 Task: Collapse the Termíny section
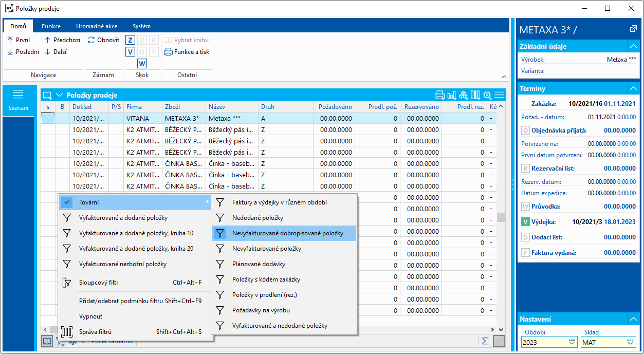[633, 88]
